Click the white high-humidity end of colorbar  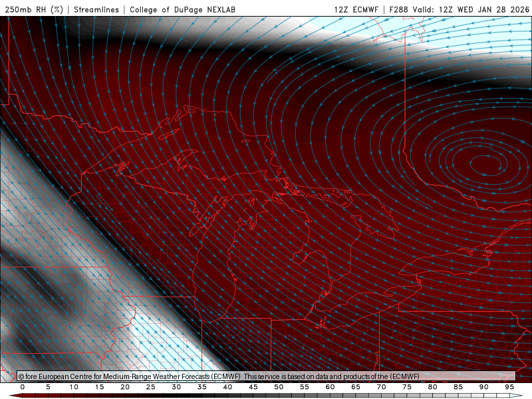coord(516,396)
